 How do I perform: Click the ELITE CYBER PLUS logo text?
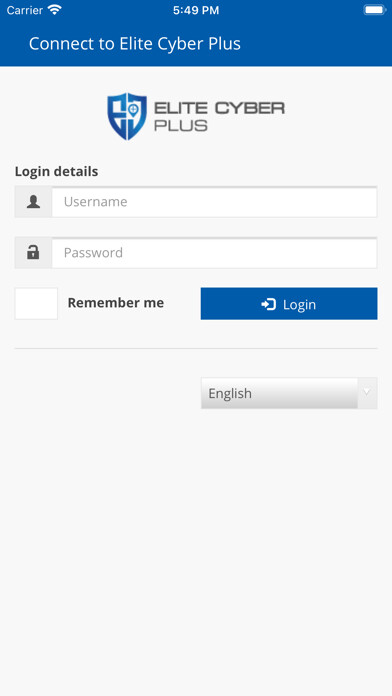click(219, 117)
